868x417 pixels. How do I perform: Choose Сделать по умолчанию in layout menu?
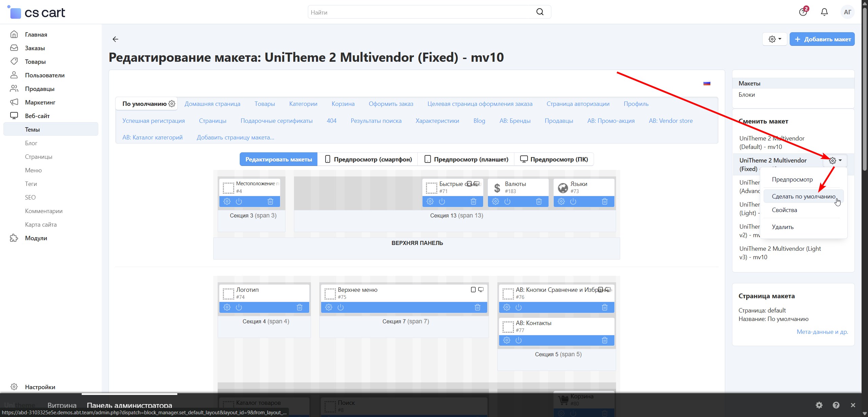point(804,196)
